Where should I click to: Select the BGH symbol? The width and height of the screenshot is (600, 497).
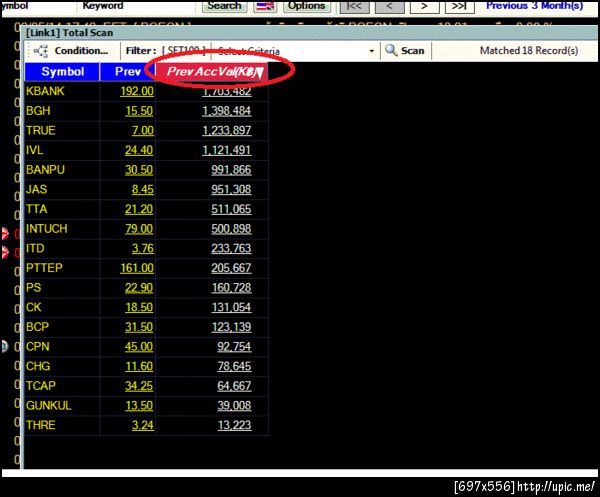coord(38,111)
